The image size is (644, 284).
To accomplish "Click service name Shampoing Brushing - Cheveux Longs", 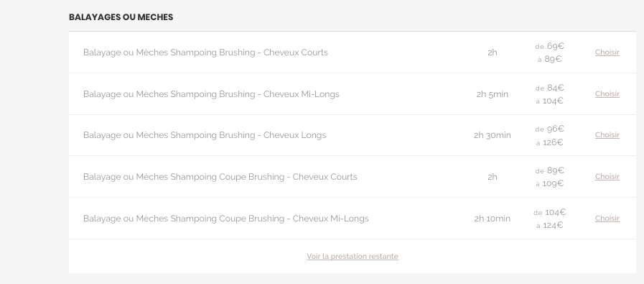I will 205,135.
